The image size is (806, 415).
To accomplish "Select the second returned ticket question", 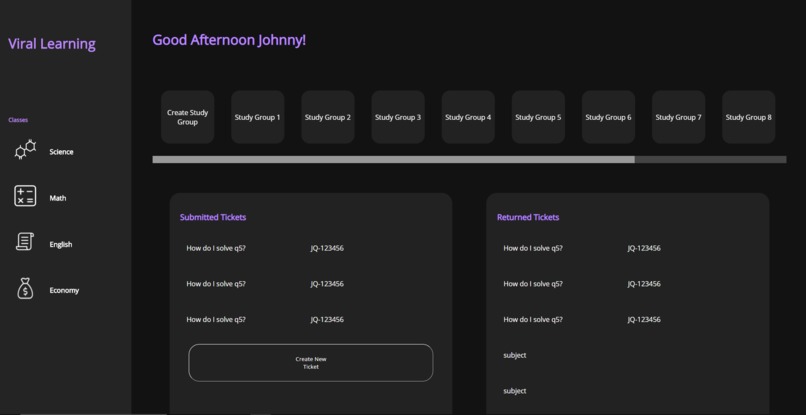I will point(533,284).
